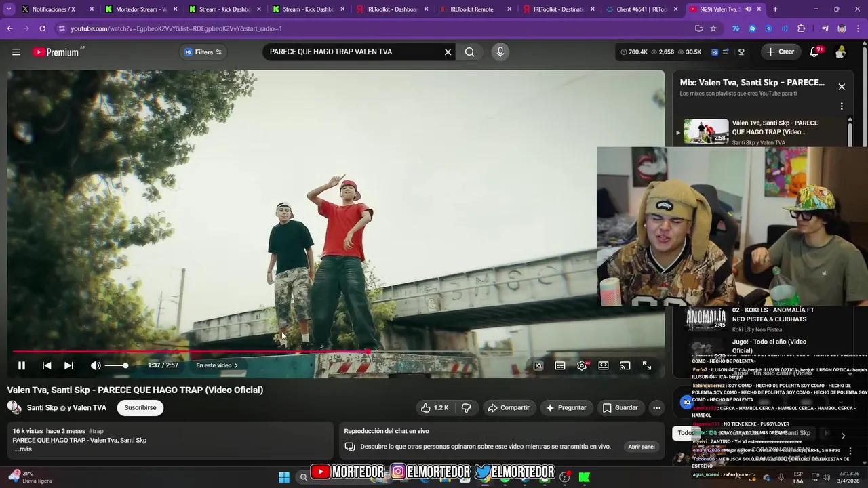Mute the video with speaker icon

pos(96,365)
